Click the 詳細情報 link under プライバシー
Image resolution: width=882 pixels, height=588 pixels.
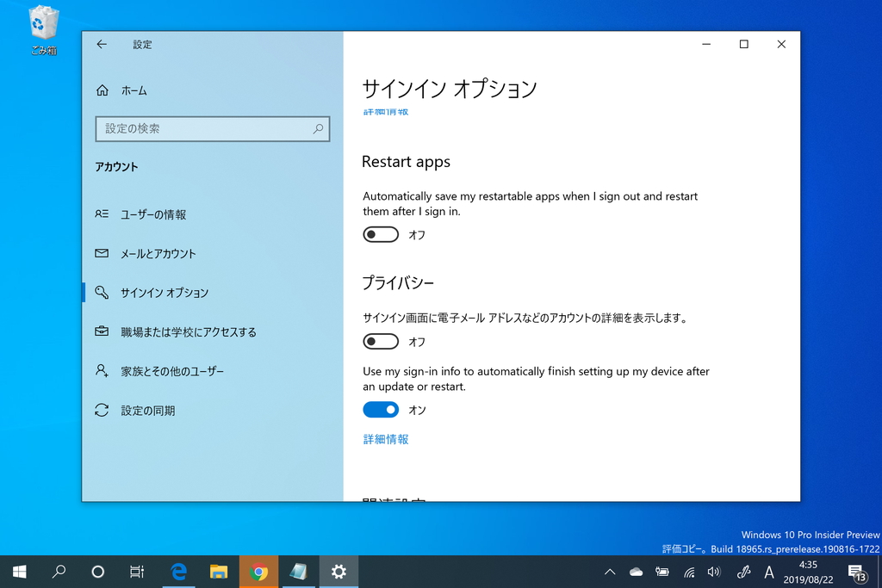pyautogui.click(x=385, y=439)
